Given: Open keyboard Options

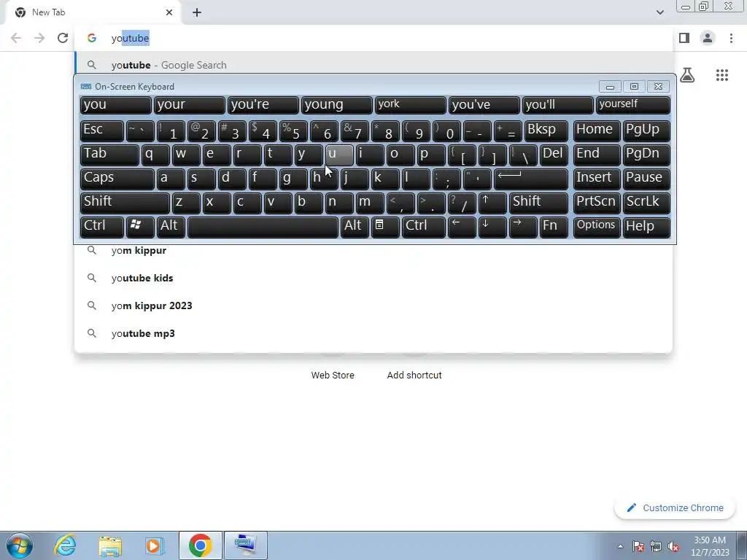Looking at the screenshot, I should click(x=597, y=227).
